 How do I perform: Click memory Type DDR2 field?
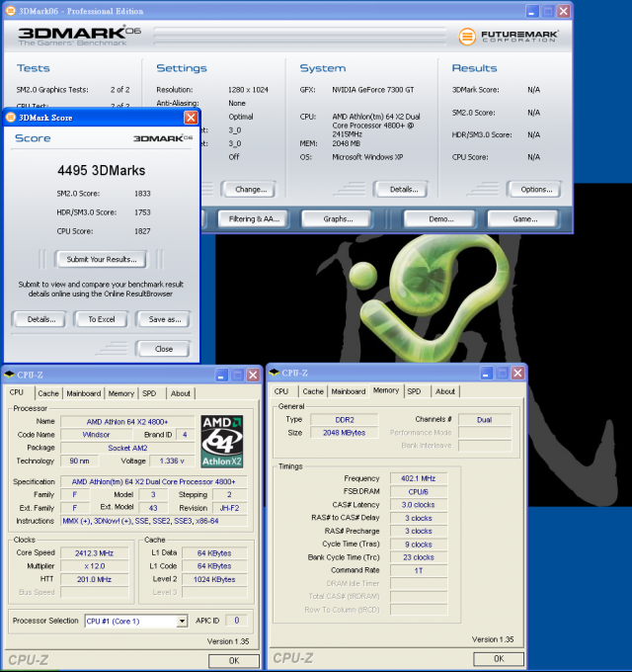[345, 420]
